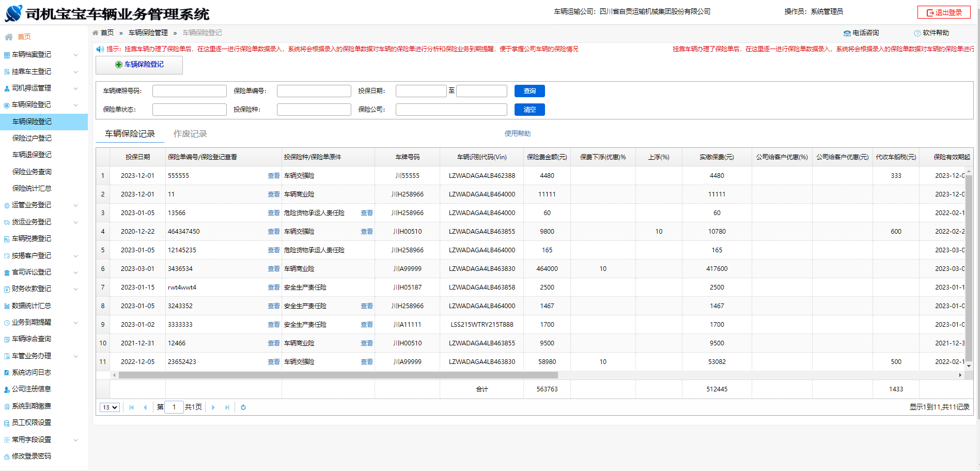Click the telephone icon beside 电话咨询

coord(847,33)
